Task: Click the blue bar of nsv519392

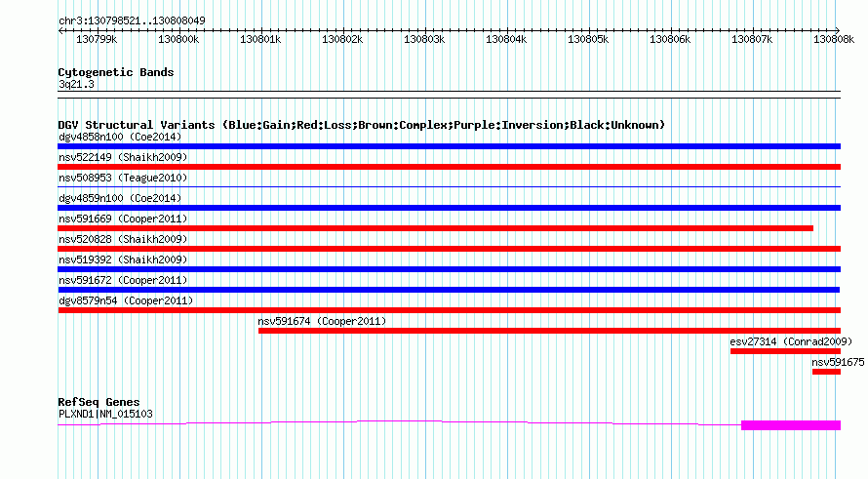Action: click(449, 269)
